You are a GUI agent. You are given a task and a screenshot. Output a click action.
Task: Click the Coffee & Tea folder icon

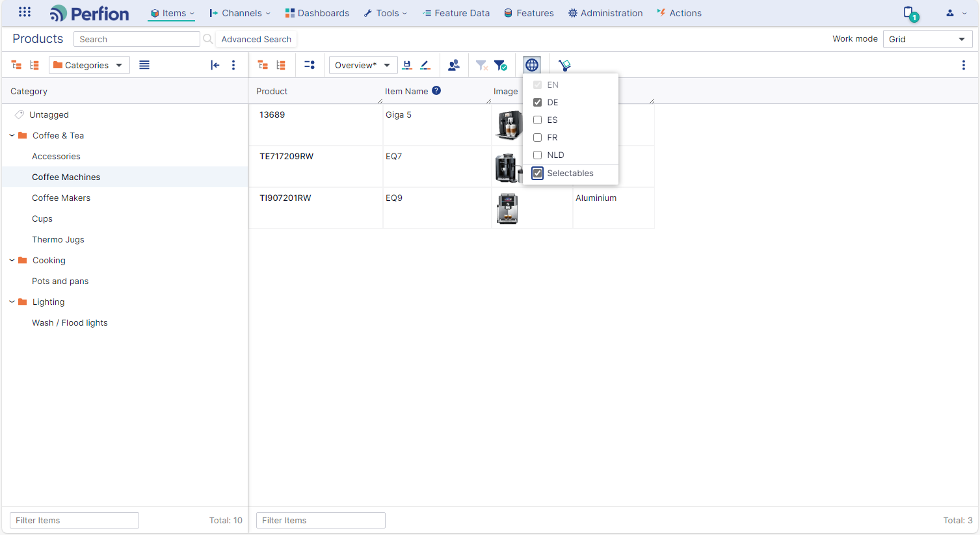pyautogui.click(x=23, y=135)
